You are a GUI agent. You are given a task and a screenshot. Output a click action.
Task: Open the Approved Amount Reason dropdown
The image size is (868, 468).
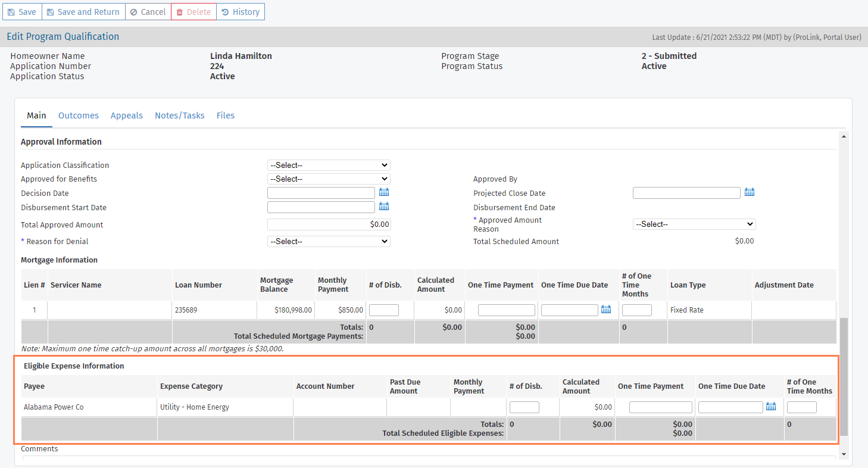694,224
